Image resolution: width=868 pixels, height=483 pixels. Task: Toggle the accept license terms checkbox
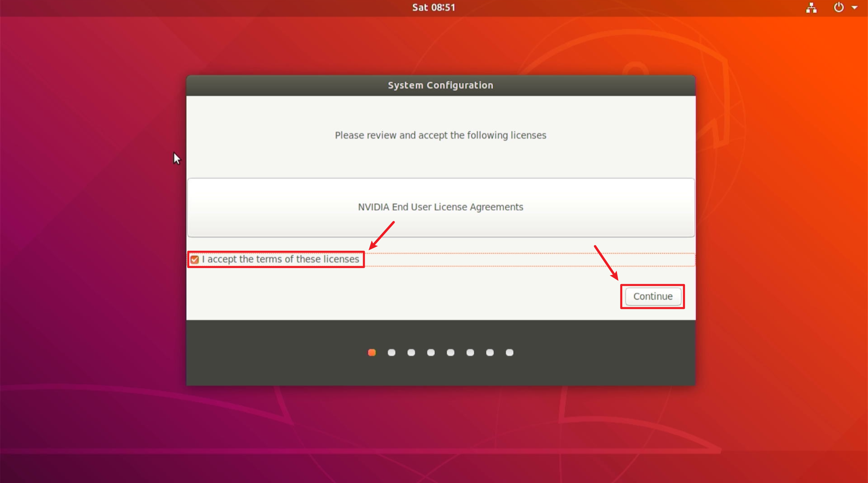pos(194,259)
